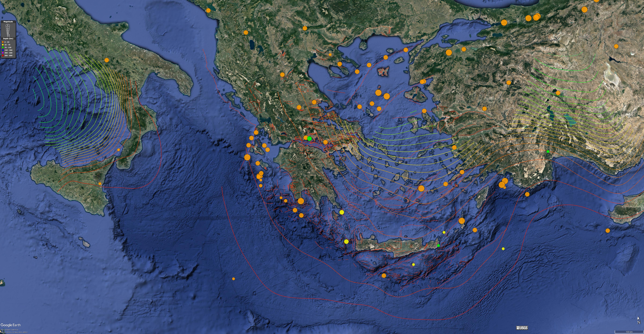Click the Image Landsat / Copernicus attribution text
The image size is (644, 334).
click(x=9, y=329)
